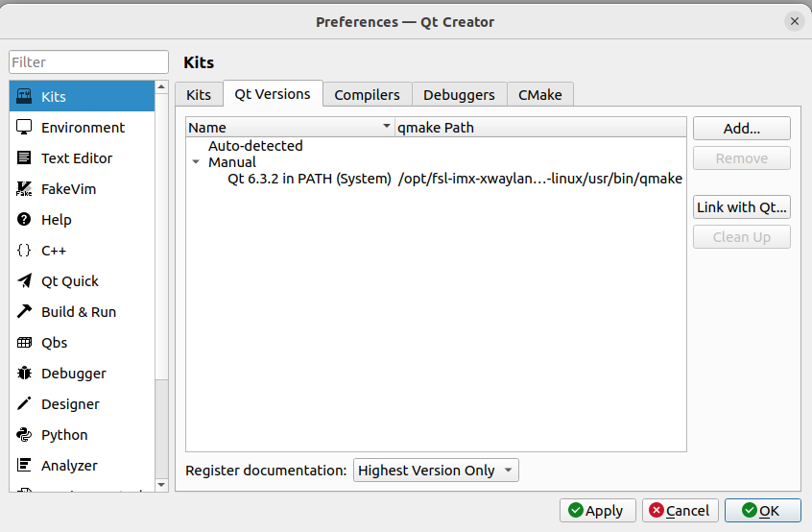
Task: Click the Debugger bug icon
Action: tap(24, 373)
